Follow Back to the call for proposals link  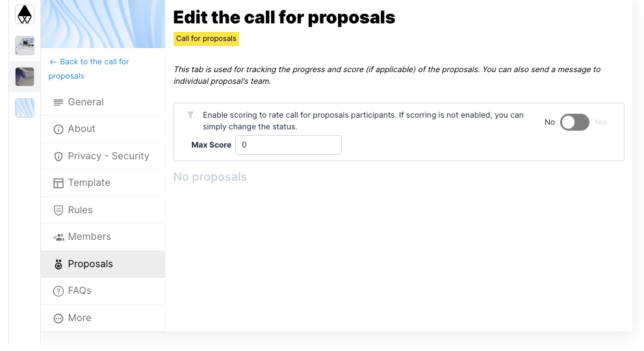(x=89, y=69)
